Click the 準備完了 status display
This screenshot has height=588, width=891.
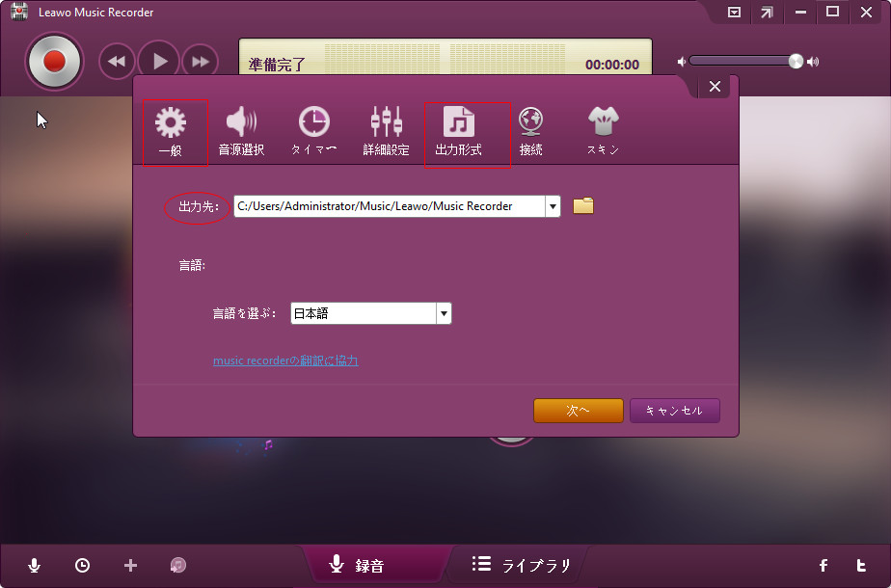pos(445,57)
